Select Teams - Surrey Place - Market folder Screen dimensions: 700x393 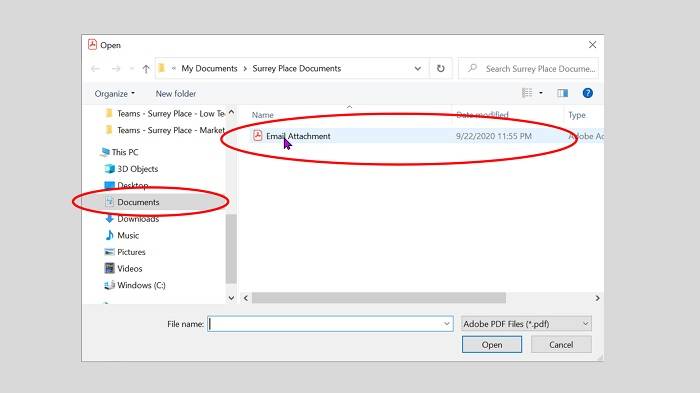pyautogui.click(x=164, y=130)
